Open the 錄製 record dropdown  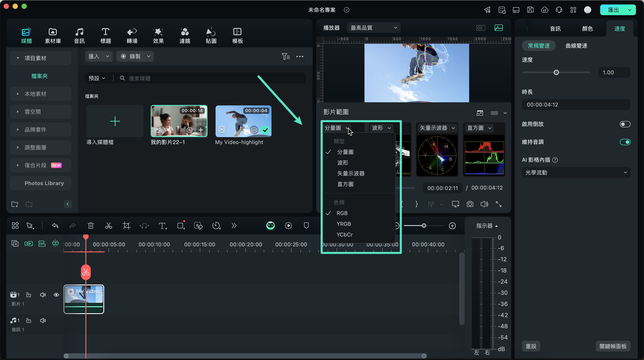click(x=135, y=57)
